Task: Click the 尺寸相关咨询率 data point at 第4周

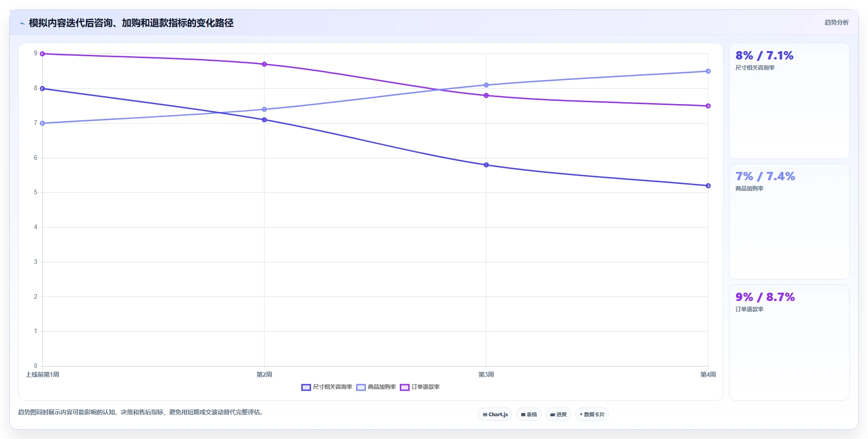Action: (x=708, y=186)
